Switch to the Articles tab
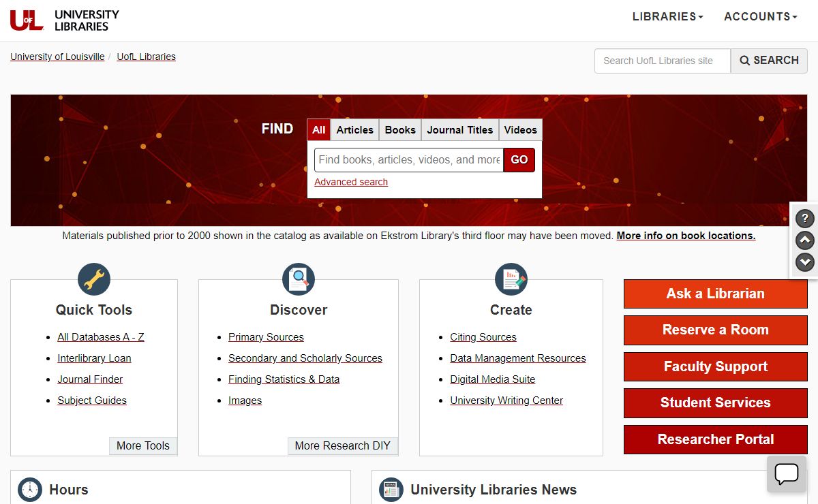818x504 pixels. click(355, 129)
